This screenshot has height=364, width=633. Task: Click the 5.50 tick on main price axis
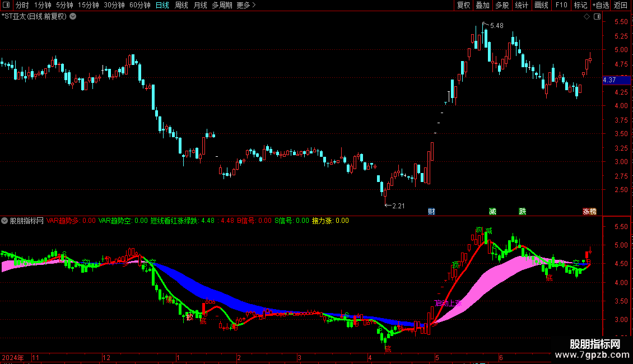point(621,22)
